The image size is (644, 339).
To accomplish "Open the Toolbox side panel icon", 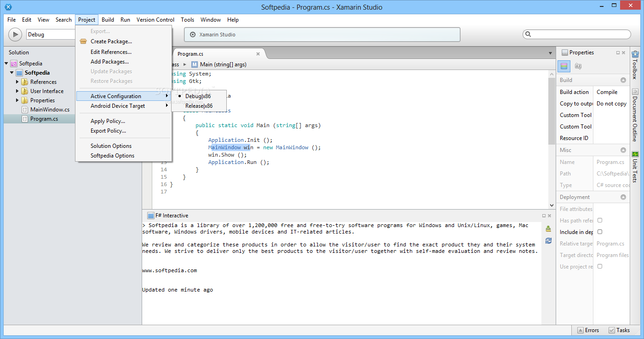I will pos(635,54).
